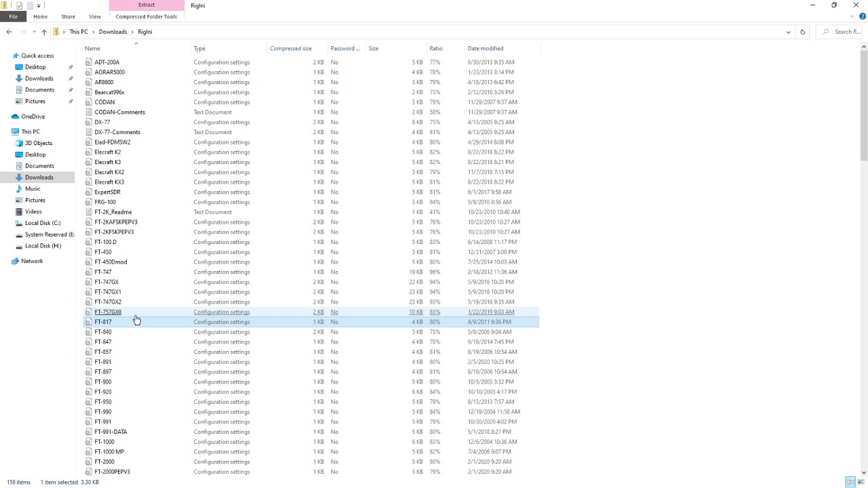
Task: Expand the ribbon with the chevron
Action: [x=853, y=16]
